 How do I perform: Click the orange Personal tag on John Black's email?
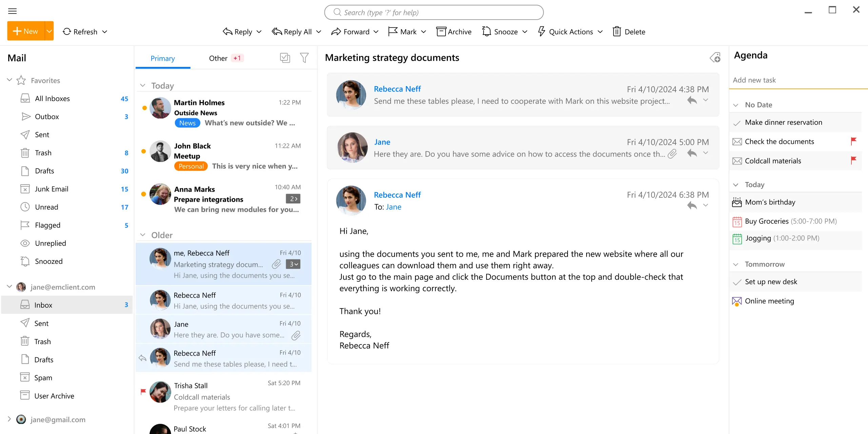pos(191,166)
